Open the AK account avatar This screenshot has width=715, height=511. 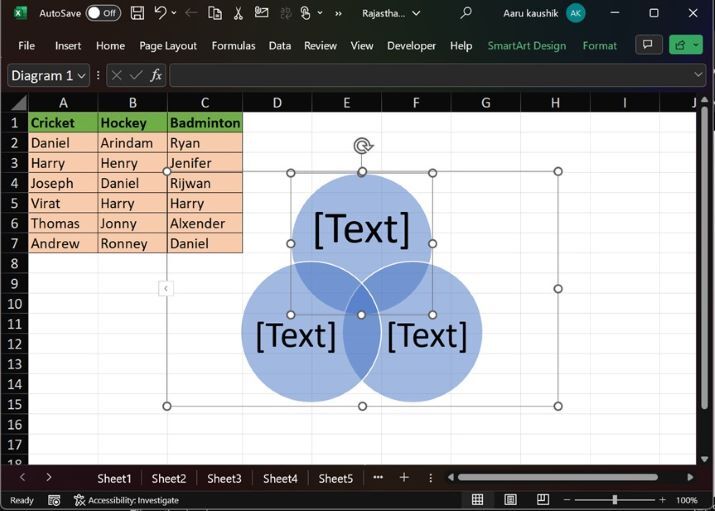pyautogui.click(x=575, y=13)
